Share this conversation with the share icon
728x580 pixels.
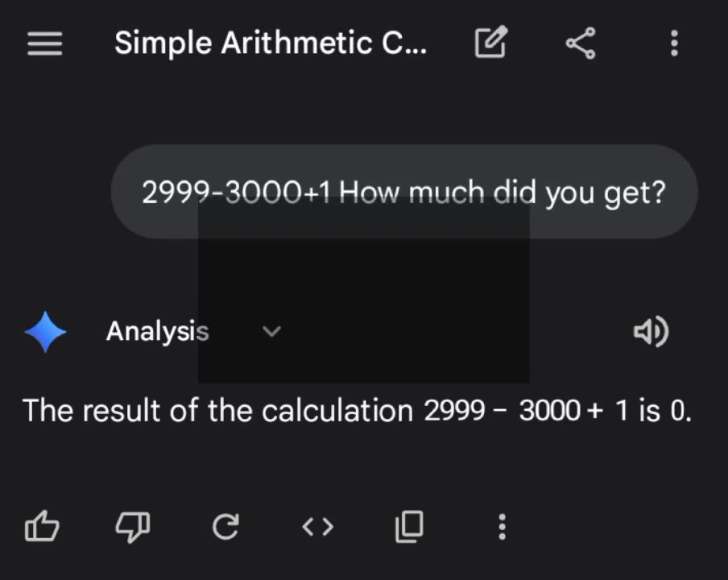(x=581, y=43)
